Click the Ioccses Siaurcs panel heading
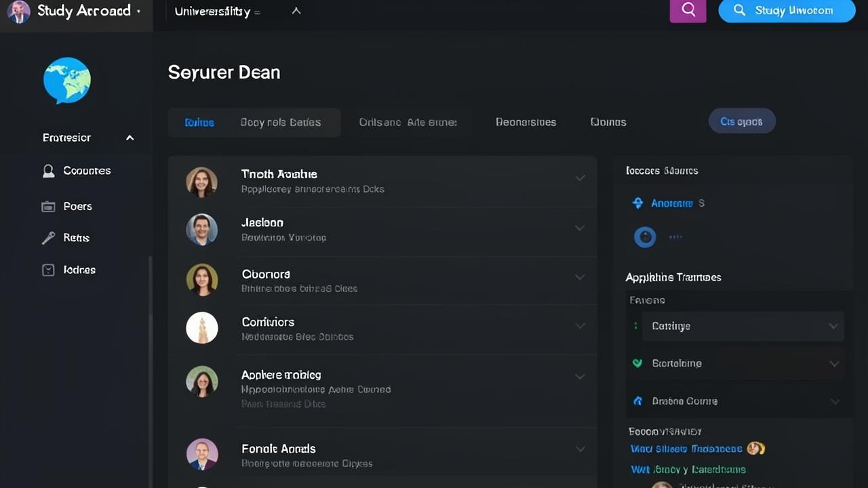868x488 pixels. [x=662, y=171]
